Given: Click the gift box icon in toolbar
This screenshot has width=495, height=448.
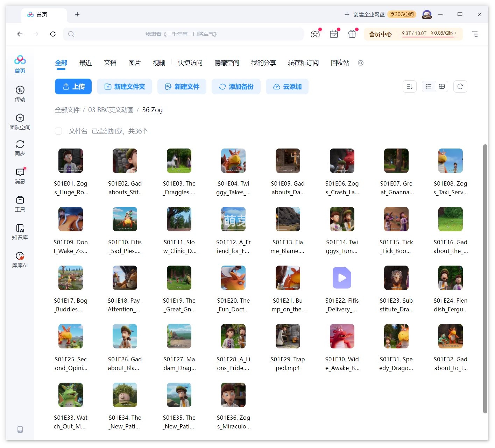Looking at the screenshot, I should click(352, 34).
